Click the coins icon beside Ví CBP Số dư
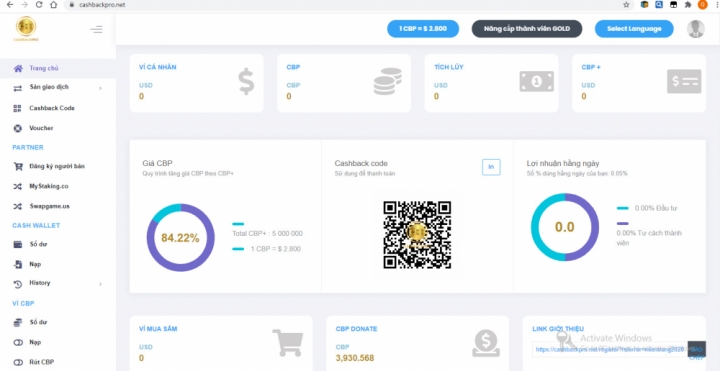This screenshot has height=371, width=720. 18,322
